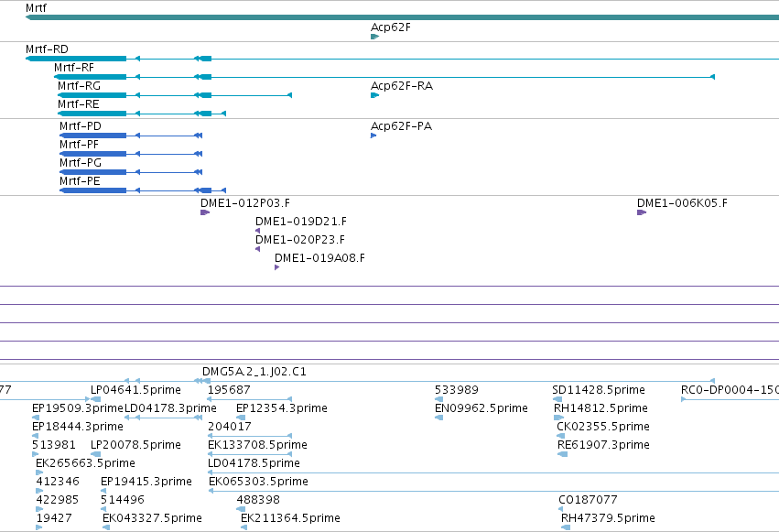Viewport: 779px width, 532px height.
Task: Click the DME1-019A08.F purple arrow glyph
Action: 276,267
